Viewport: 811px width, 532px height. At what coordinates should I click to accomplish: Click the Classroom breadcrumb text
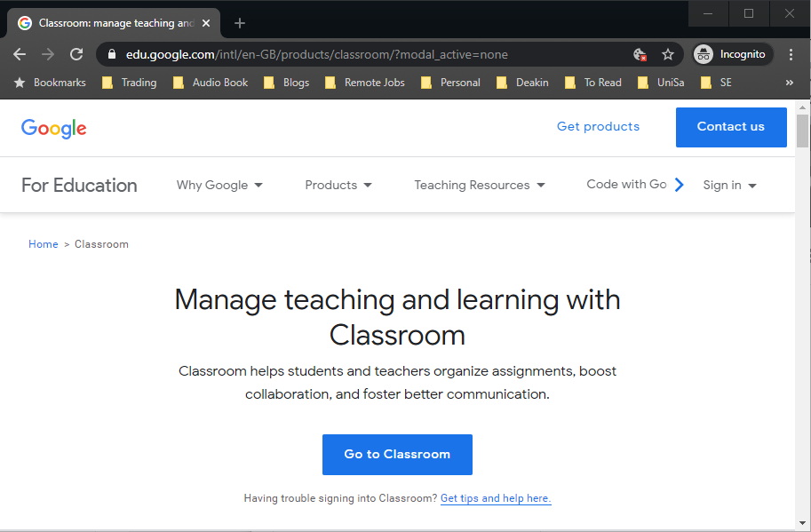(x=101, y=244)
